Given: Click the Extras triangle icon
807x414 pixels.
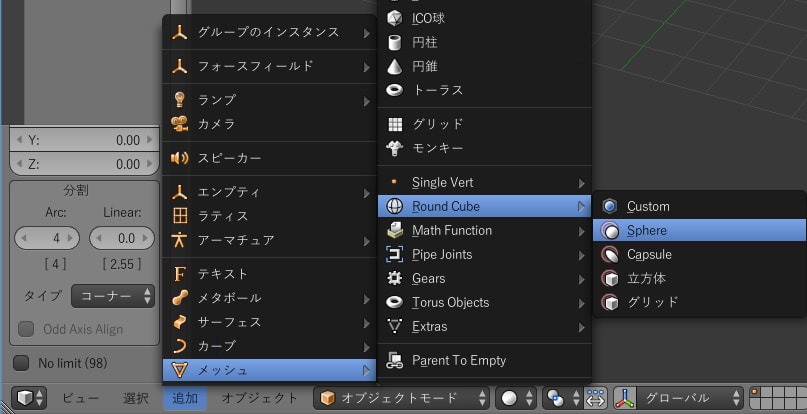Looking at the screenshot, I should tap(395, 326).
